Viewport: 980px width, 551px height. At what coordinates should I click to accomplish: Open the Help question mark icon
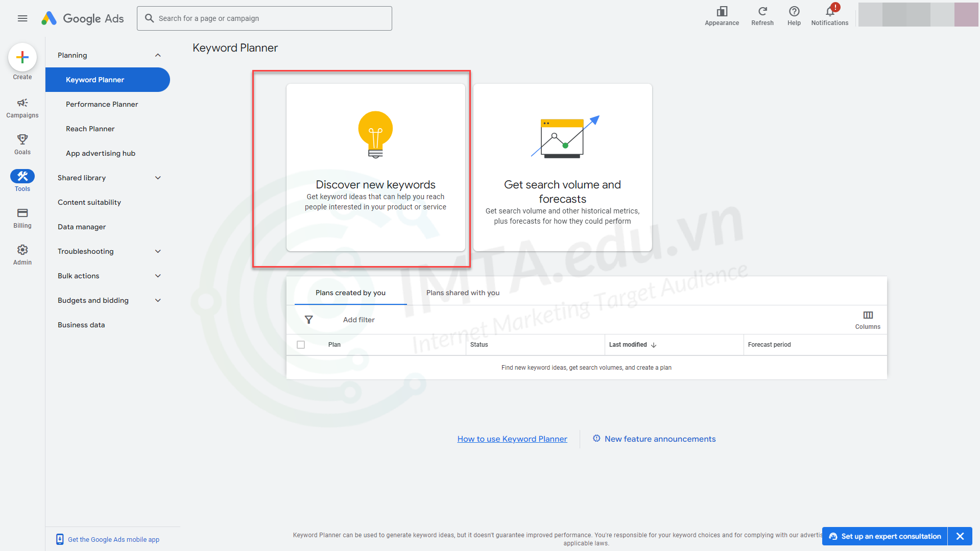coord(794,12)
